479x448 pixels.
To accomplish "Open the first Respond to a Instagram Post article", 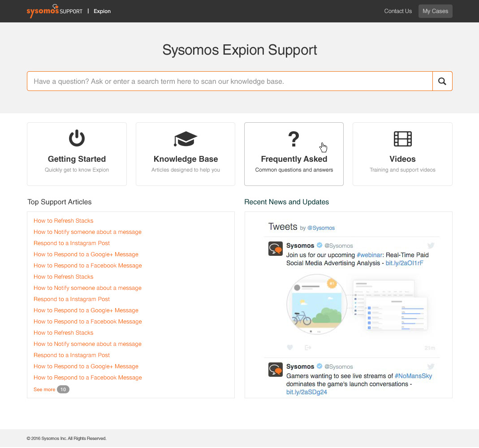I will tap(72, 243).
